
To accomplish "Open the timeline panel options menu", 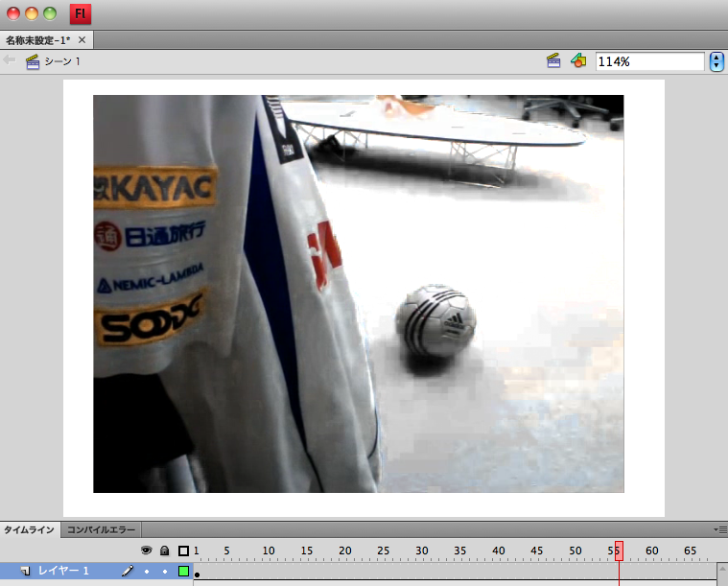I will coord(720,529).
